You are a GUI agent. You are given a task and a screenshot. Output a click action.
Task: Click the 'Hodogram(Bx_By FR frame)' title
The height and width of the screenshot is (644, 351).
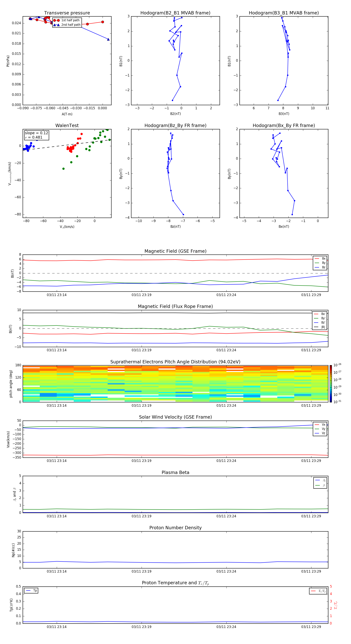(284, 125)
